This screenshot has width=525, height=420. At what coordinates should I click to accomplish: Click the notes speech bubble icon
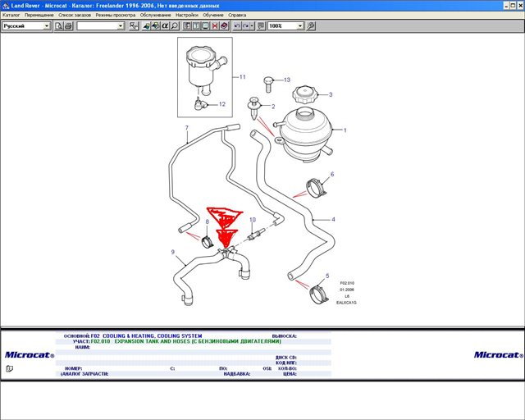[x=261, y=25]
